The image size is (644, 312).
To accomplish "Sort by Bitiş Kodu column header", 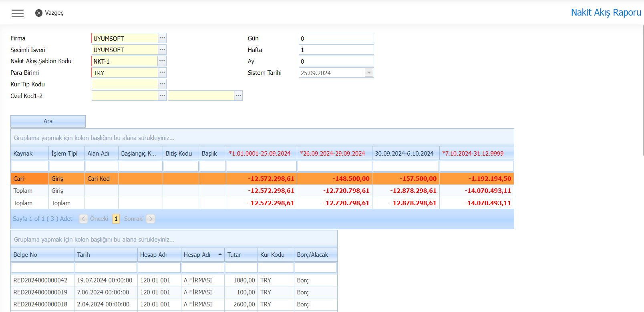I will [181, 154].
